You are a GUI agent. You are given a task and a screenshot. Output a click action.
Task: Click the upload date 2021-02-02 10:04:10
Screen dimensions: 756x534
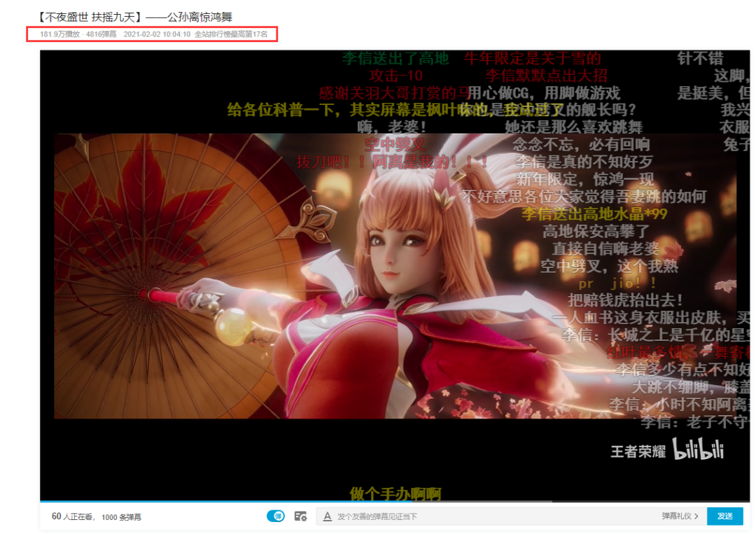pyautogui.click(x=157, y=34)
